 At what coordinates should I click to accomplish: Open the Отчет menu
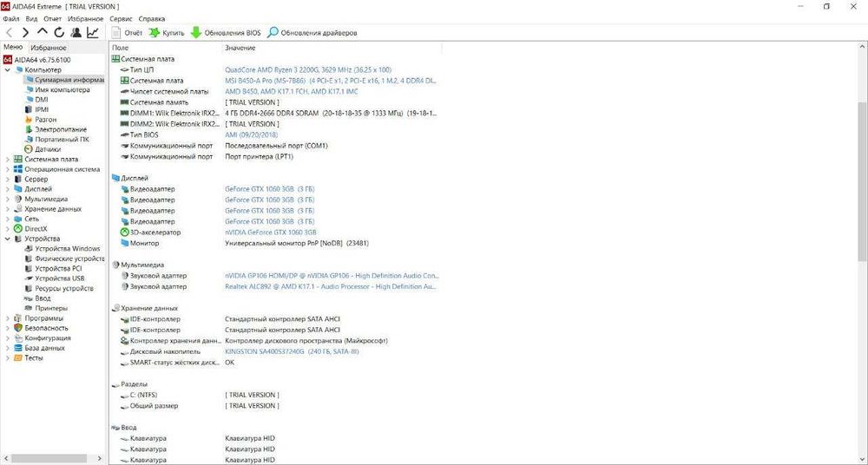pyautogui.click(x=53, y=19)
